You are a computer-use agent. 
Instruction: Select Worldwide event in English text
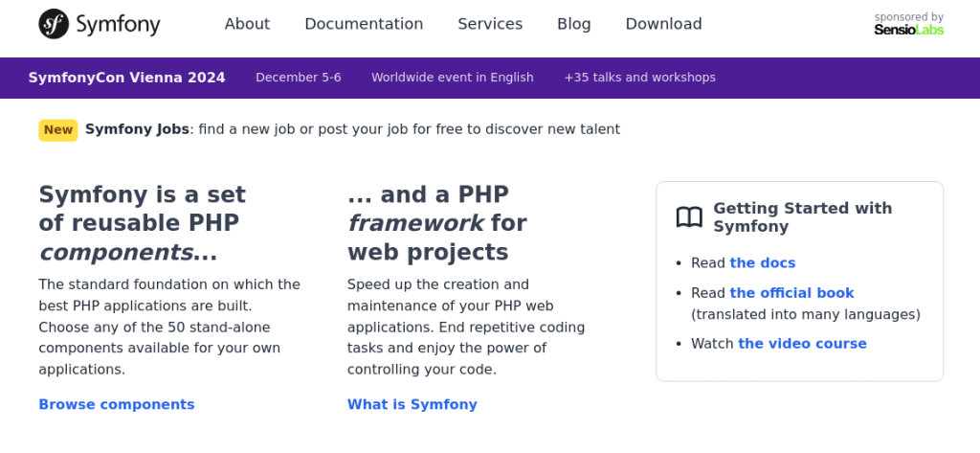(x=453, y=78)
